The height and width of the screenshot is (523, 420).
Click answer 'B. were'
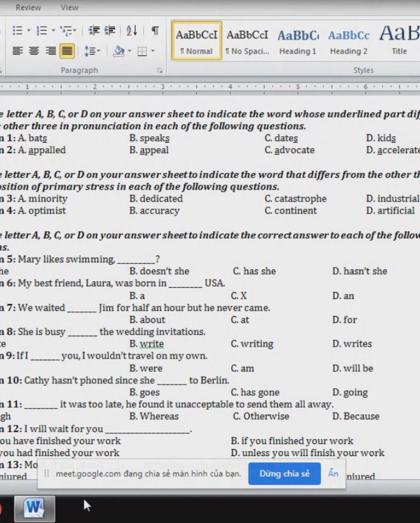pyautogui.click(x=146, y=368)
